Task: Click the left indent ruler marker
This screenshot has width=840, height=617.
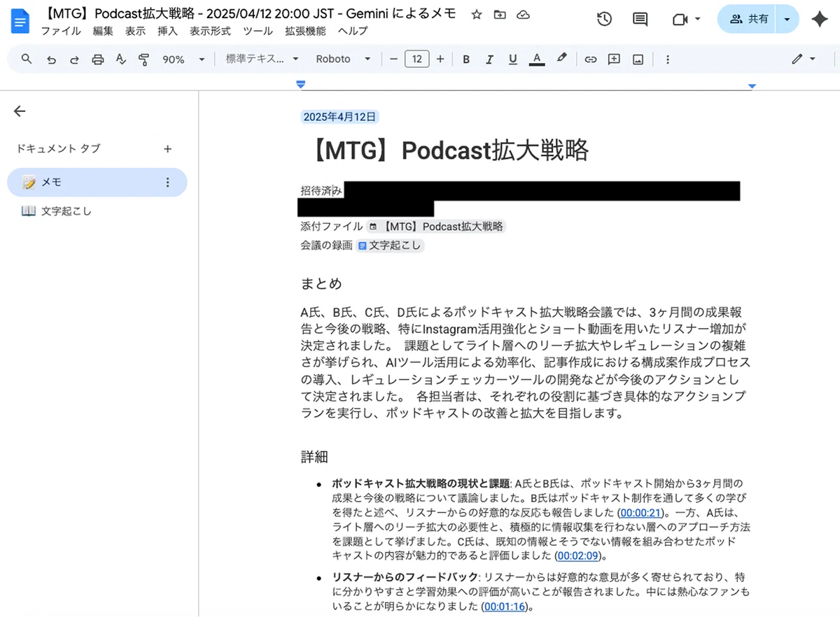Action: click(301, 85)
